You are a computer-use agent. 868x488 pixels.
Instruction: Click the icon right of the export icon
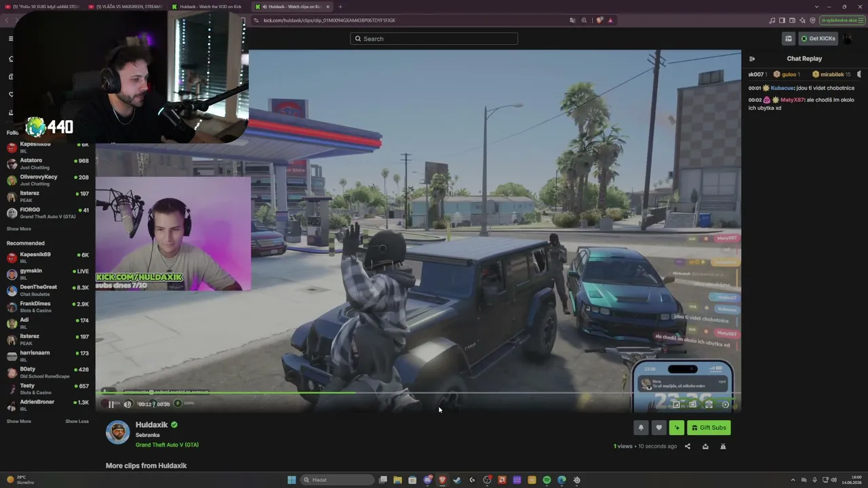[x=723, y=447]
